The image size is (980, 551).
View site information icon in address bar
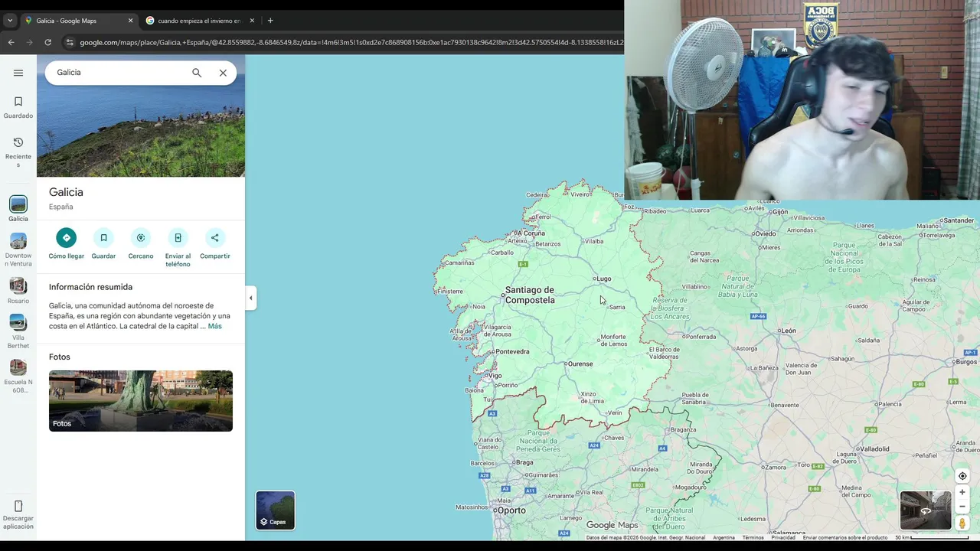pos(70,42)
